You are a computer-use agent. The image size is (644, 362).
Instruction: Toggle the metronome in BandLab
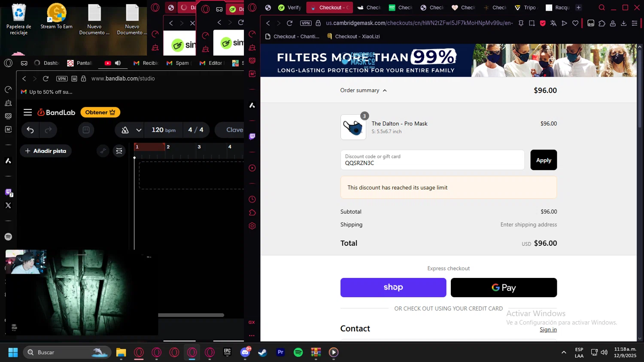125,130
